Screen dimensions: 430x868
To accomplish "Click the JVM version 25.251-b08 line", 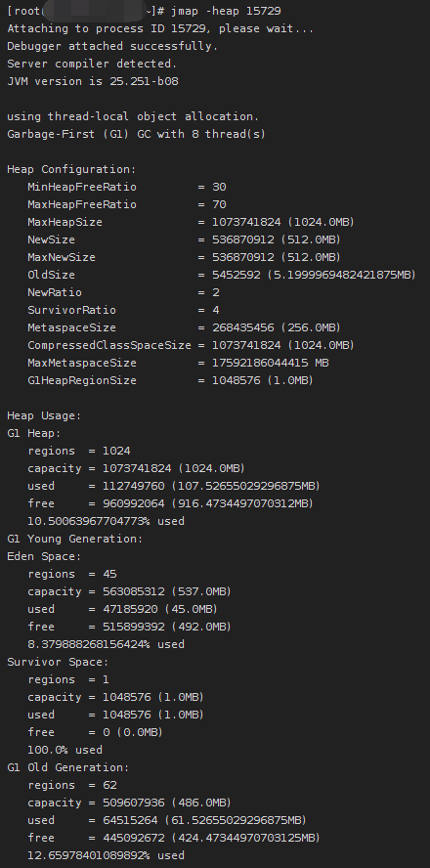I will pyautogui.click(x=93, y=81).
